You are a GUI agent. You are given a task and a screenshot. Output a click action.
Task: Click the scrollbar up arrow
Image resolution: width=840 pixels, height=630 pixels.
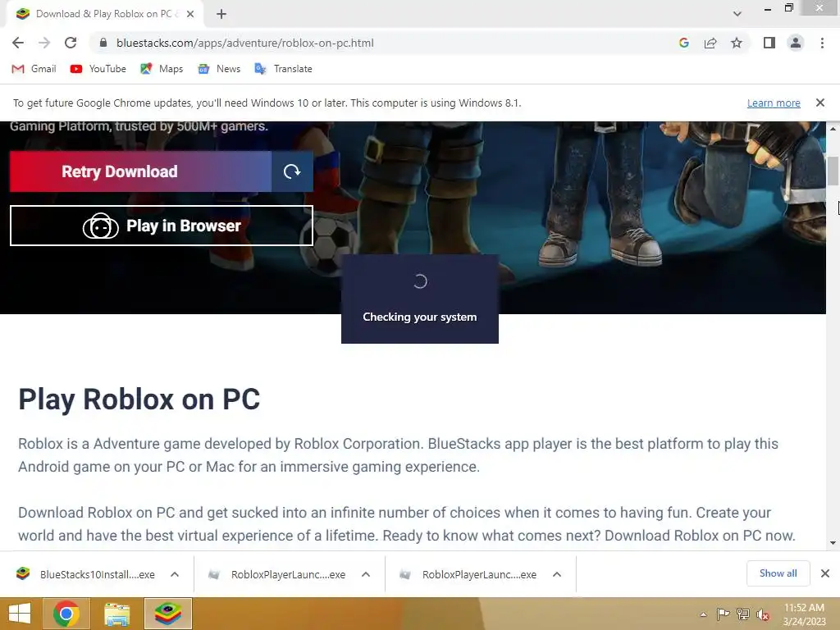[x=833, y=129]
